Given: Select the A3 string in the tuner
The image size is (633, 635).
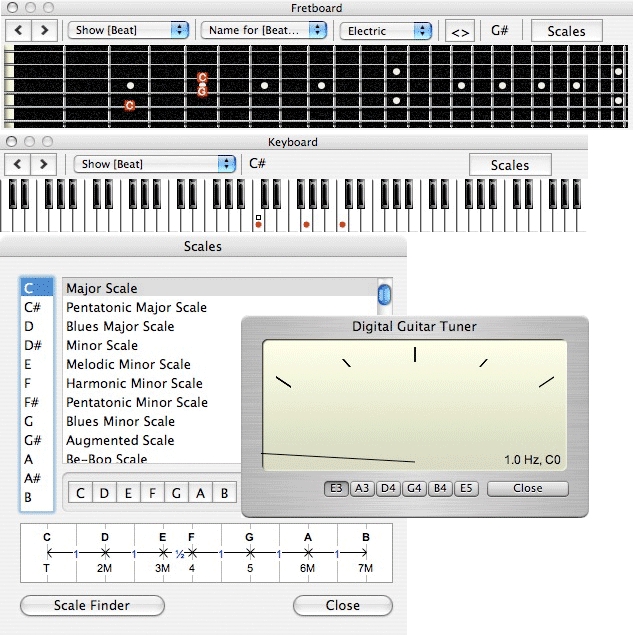Looking at the screenshot, I should (x=362, y=488).
